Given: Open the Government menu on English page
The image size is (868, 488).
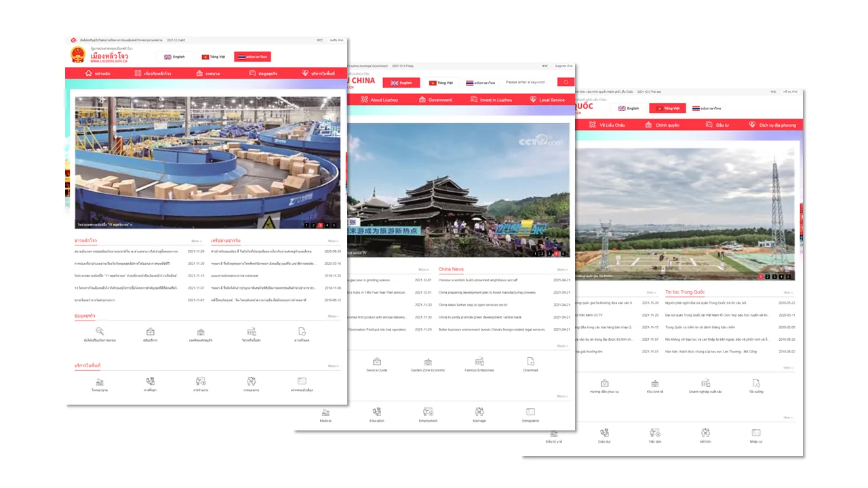Looking at the screenshot, I should [434, 100].
